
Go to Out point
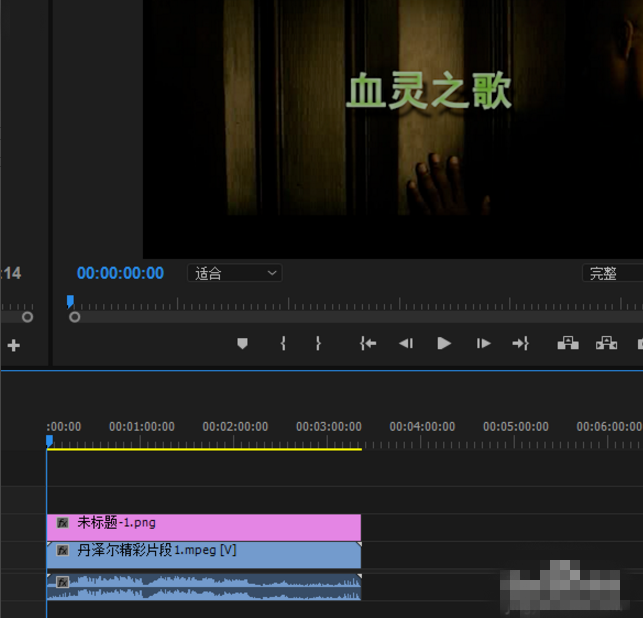coord(520,343)
